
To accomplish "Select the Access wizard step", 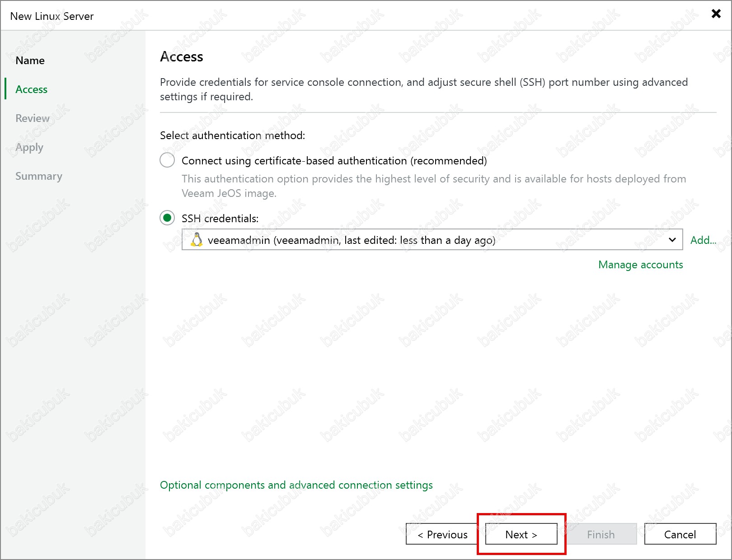I will tap(31, 89).
